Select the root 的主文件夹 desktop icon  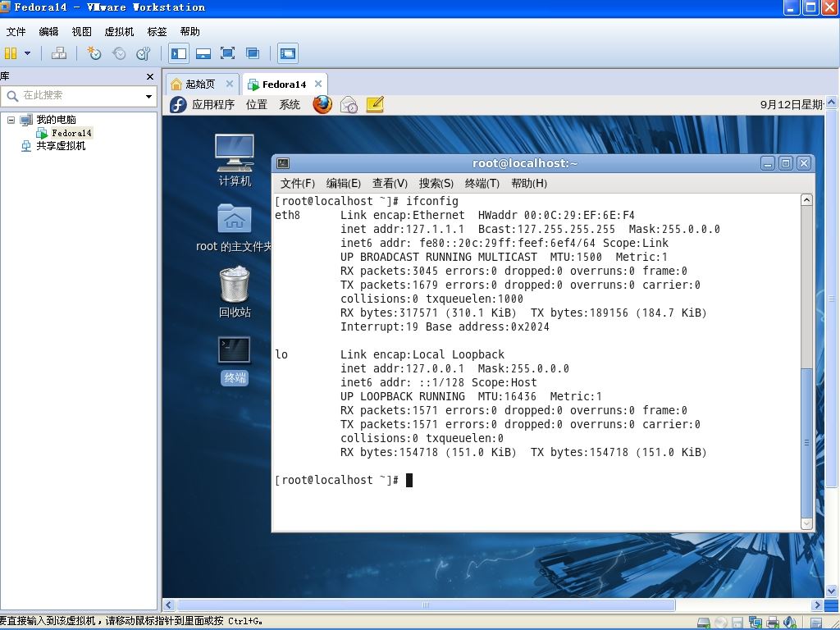(234, 228)
